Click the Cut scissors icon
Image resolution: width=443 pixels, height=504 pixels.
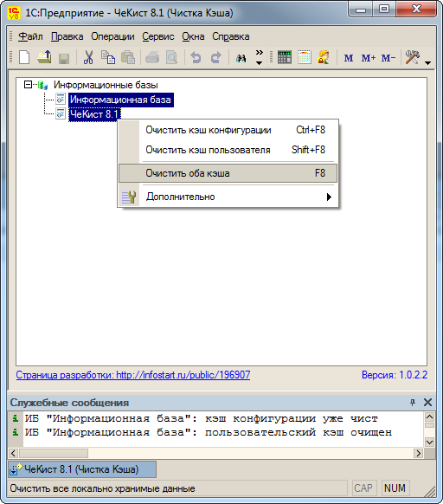(x=88, y=58)
